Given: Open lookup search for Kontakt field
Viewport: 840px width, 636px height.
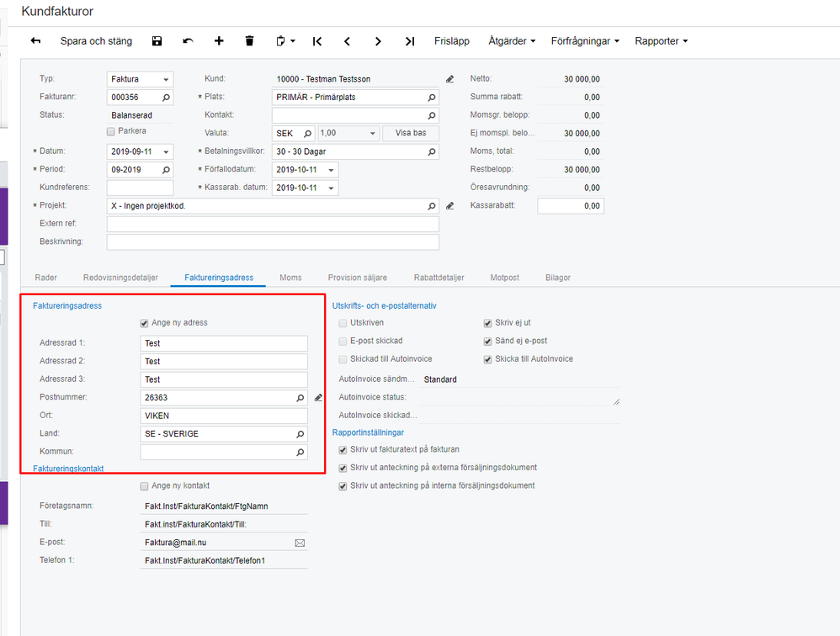Looking at the screenshot, I should pyautogui.click(x=431, y=115).
